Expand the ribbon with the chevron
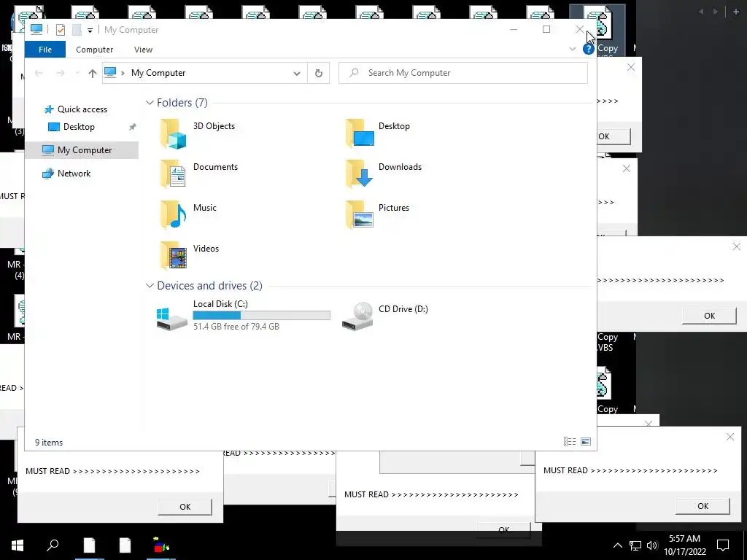Screen dimensions: 747x560 click(x=573, y=49)
